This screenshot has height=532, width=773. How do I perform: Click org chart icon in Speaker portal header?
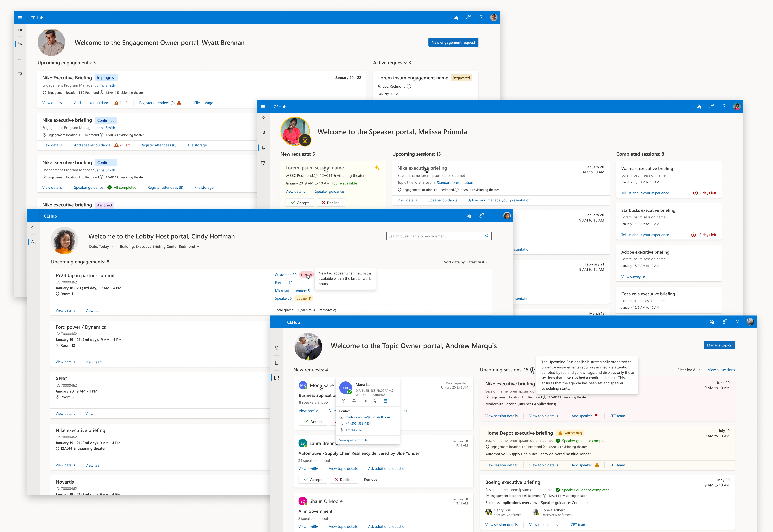coord(711,106)
